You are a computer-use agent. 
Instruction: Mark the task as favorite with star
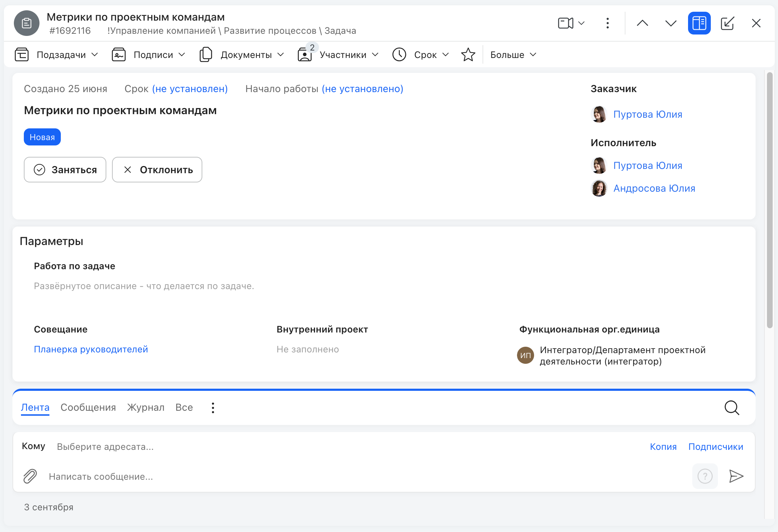coord(468,55)
